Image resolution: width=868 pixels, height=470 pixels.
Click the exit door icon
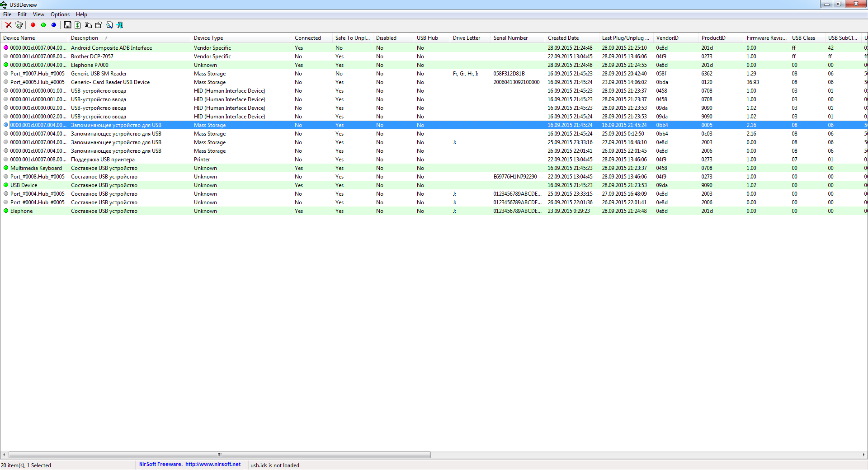pos(120,25)
